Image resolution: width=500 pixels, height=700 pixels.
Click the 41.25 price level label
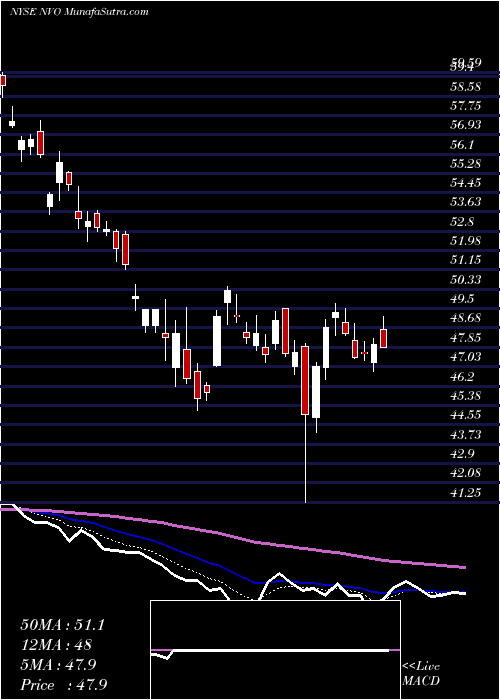pos(466,492)
